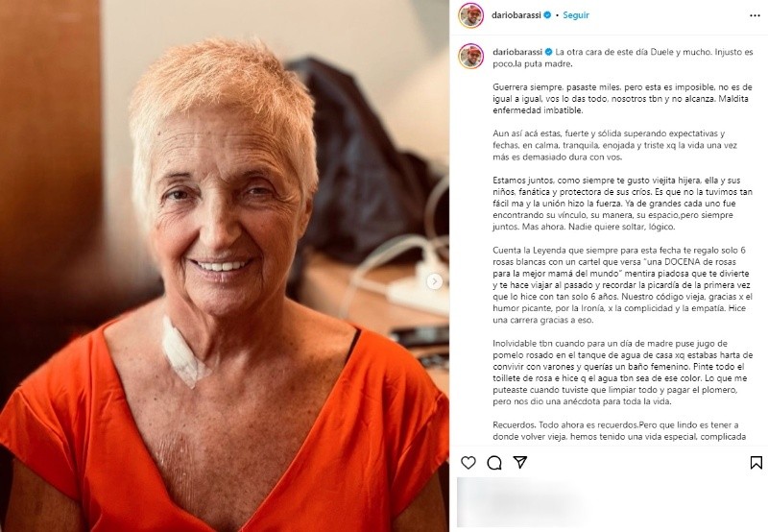Share post using the paper plane icon
The height and width of the screenshot is (532, 768).
[519, 462]
